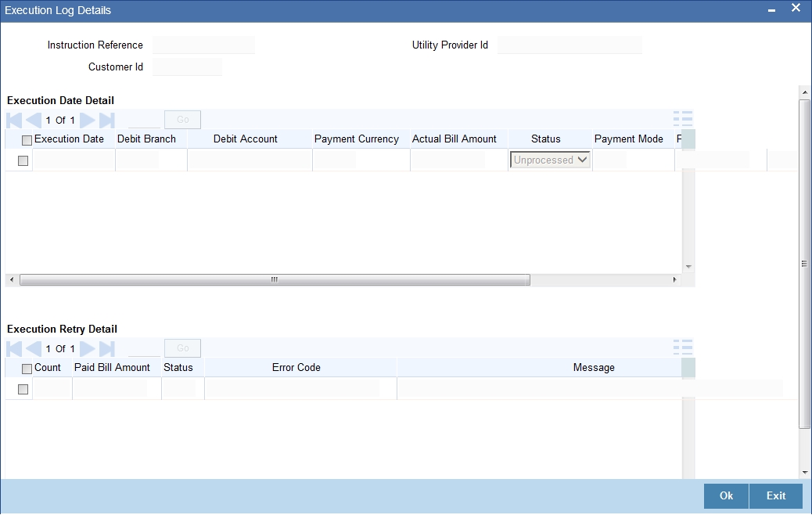The height and width of the screenshot is (515, 812).
Task: Click Go button in Execution Retry Detail
Action: tap(183, 348)
